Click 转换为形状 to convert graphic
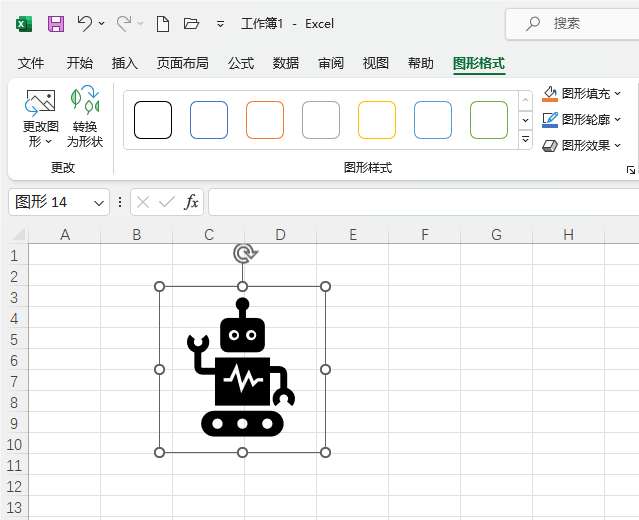The width and height of the screenshot is (639, 520). 85,117
